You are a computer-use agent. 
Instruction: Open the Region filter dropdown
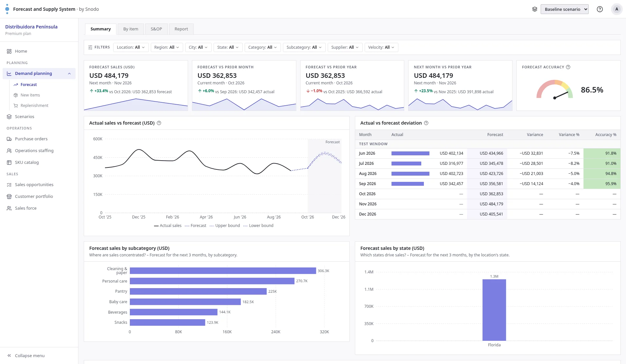pos(167,47)
